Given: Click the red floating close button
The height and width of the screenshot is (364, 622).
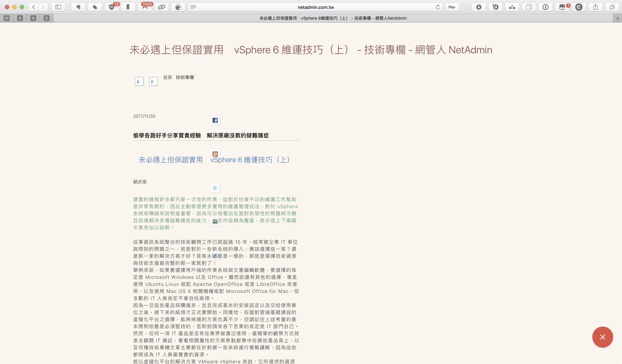Looking at the screenshot, I should (602, 337).
